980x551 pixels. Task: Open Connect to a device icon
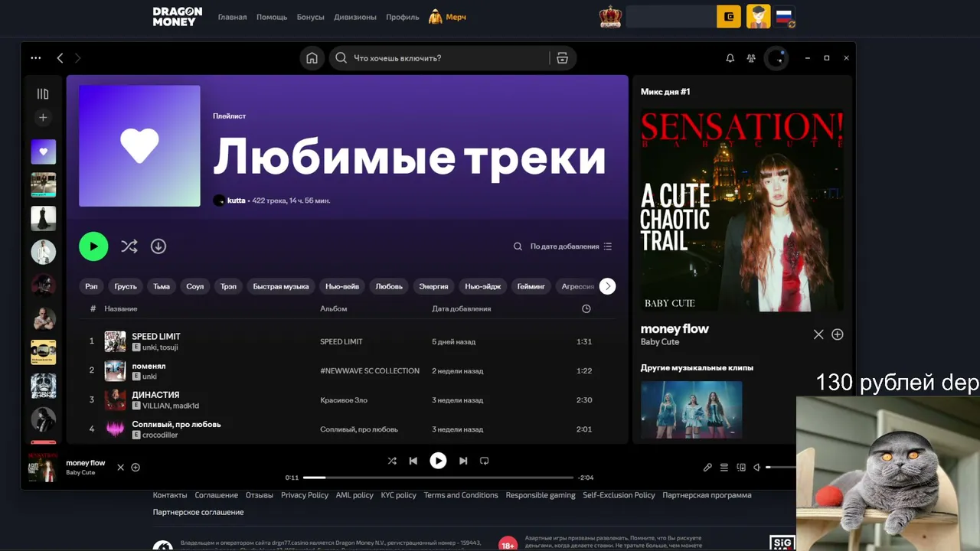(741, 468)
